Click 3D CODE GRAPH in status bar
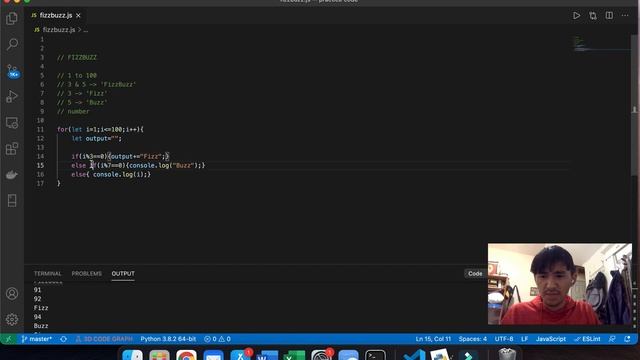Viewport: 640px width, 360px height. click(104, 339)
